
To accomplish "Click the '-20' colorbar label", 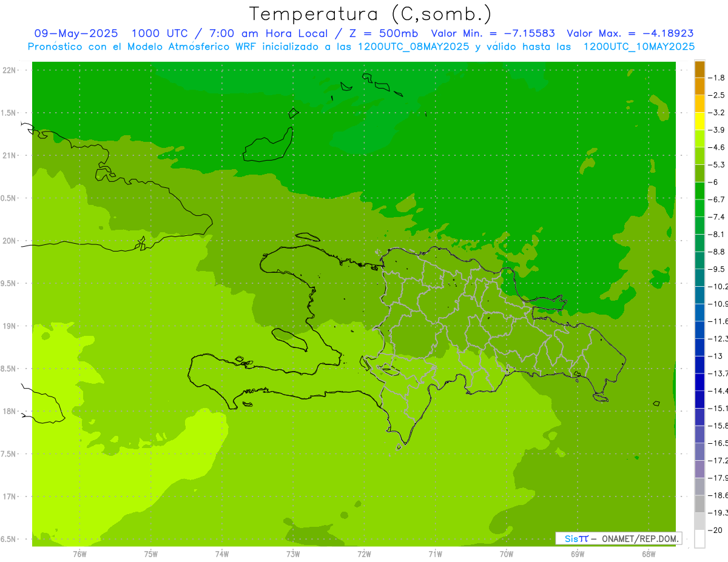I will pyautogui.click(x=715, y=530).
